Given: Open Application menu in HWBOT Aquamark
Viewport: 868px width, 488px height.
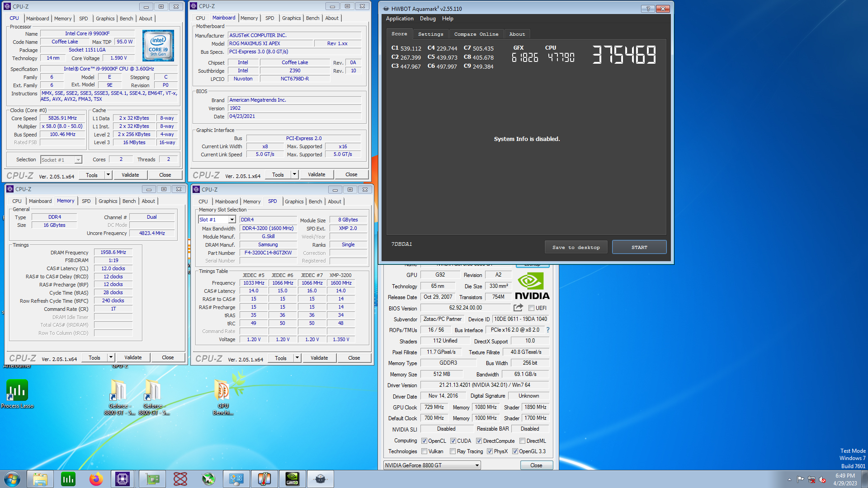Looking at the screenshot, I should coord(400,19).
